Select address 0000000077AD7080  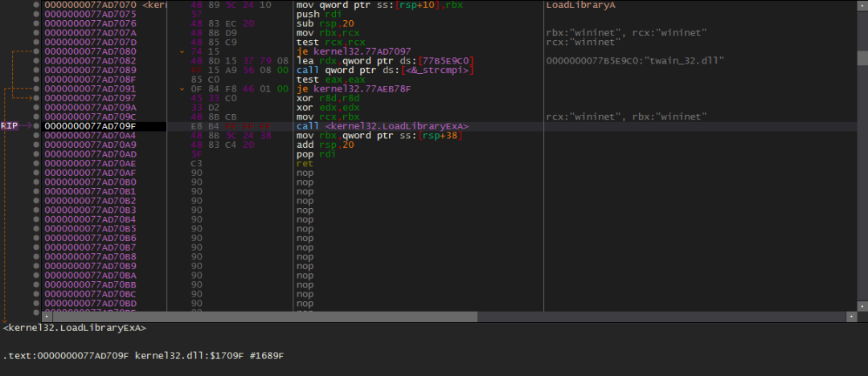[x=90, y=51]
